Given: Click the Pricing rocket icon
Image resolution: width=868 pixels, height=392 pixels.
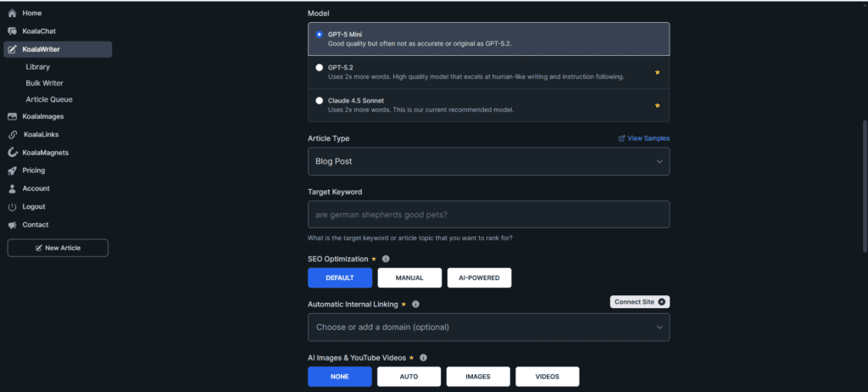Looking at the screenshot, I should [12, 171].
